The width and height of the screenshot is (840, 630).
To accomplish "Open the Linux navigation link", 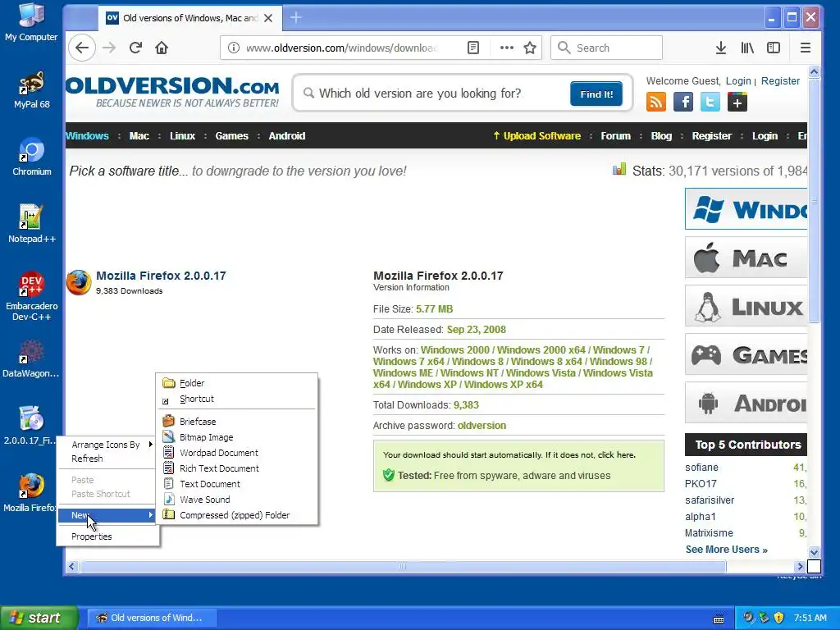I will coord(182,136).
